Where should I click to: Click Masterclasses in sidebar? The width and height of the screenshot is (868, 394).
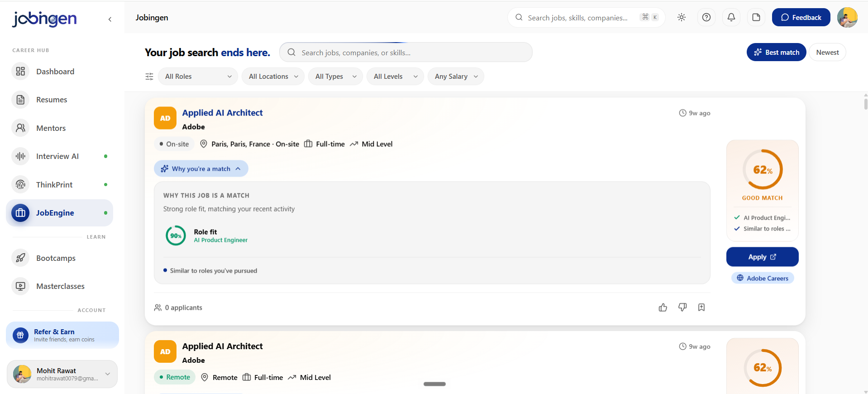coord(60,286)
